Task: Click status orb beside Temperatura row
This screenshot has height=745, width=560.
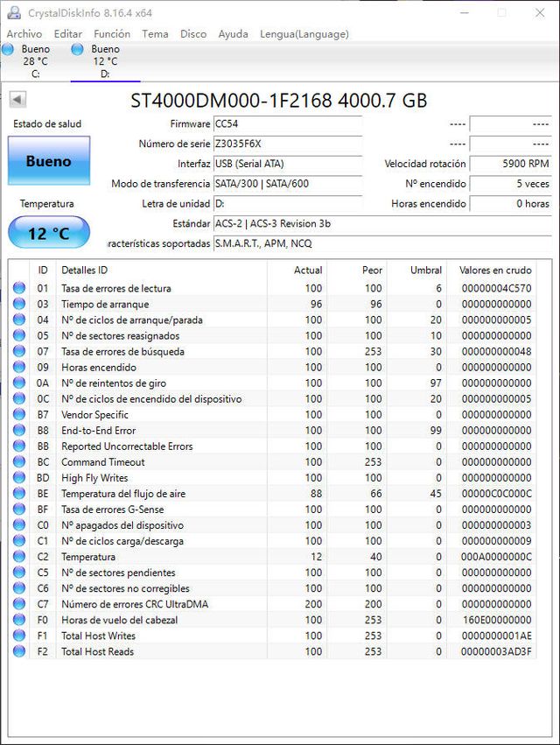Action: click(x=19, y=557)
